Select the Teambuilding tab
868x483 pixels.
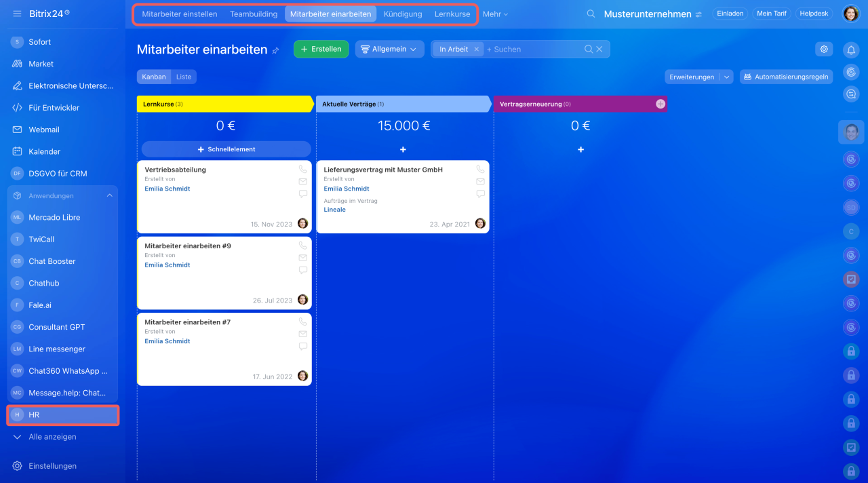[254, 14]
